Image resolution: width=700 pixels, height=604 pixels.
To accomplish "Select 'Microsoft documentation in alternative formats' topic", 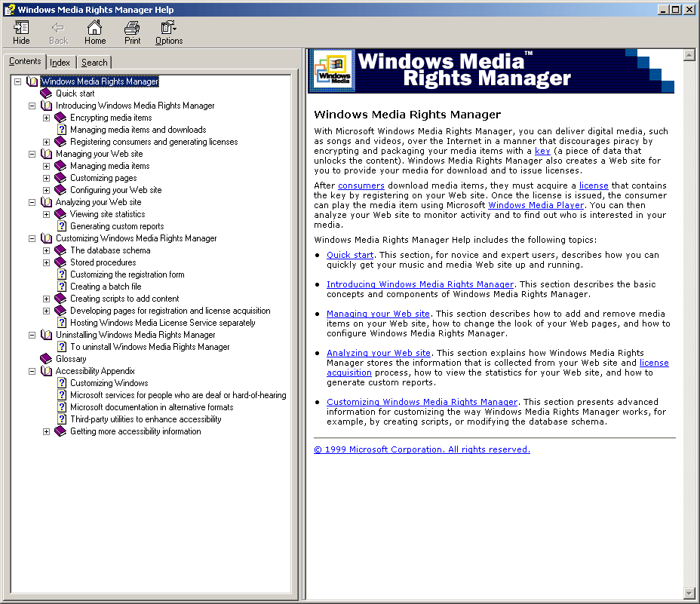I will click(x=152, y=406).
